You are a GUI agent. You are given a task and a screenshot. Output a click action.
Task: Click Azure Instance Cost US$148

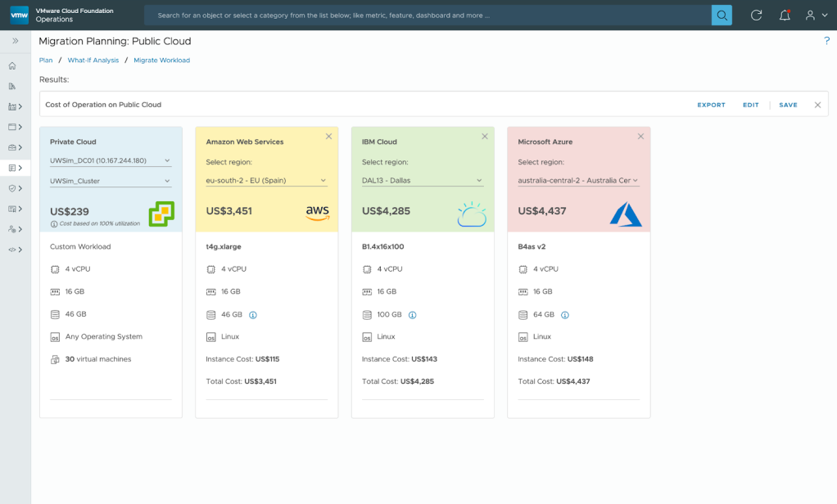tap(555, 359)
